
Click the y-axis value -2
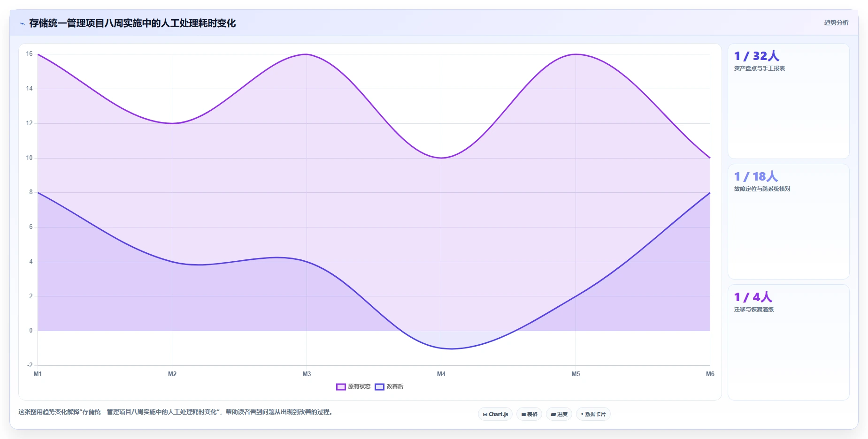coord(30,365)
